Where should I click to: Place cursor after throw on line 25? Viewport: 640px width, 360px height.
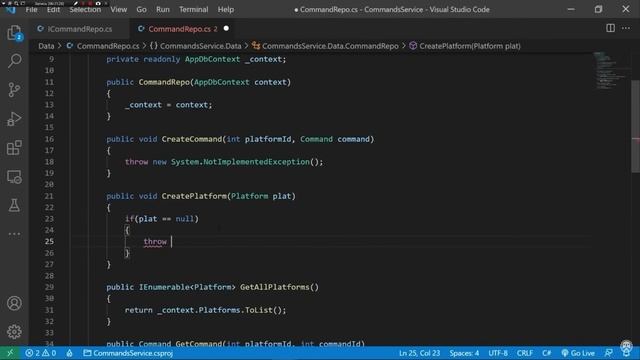point(171,242)
